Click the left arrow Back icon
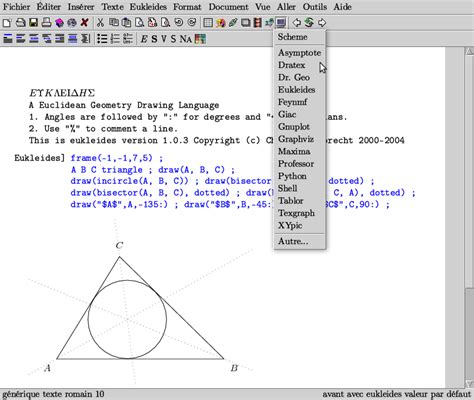The image size is (474, 400). [296, 23]
